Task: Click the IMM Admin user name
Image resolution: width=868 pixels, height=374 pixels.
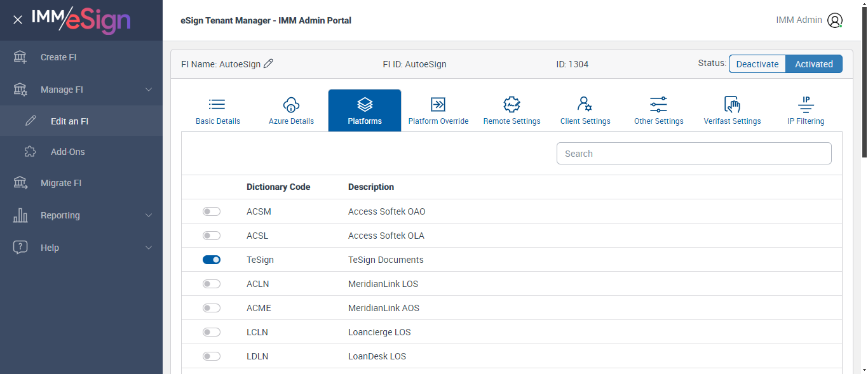Action: coord(799,20)
